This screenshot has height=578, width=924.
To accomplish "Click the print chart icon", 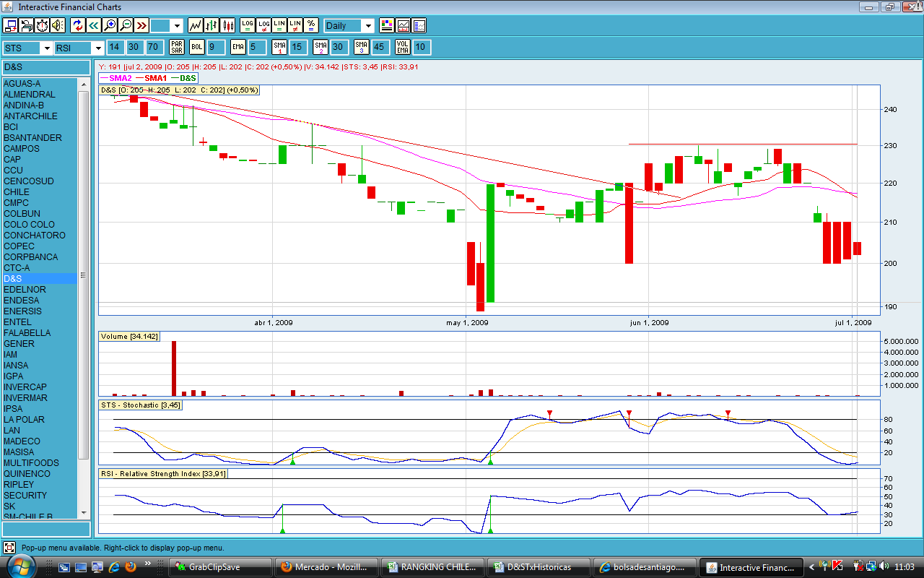I will 26,26.
